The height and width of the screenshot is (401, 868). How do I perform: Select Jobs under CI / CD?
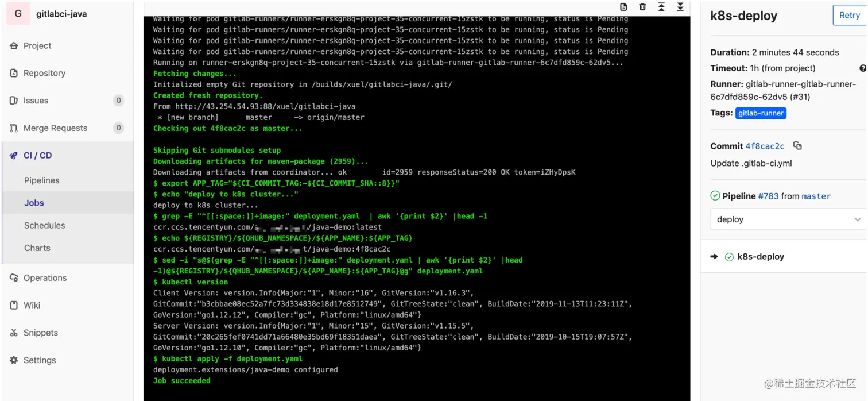pyautogui.click(x=34, y=203)
